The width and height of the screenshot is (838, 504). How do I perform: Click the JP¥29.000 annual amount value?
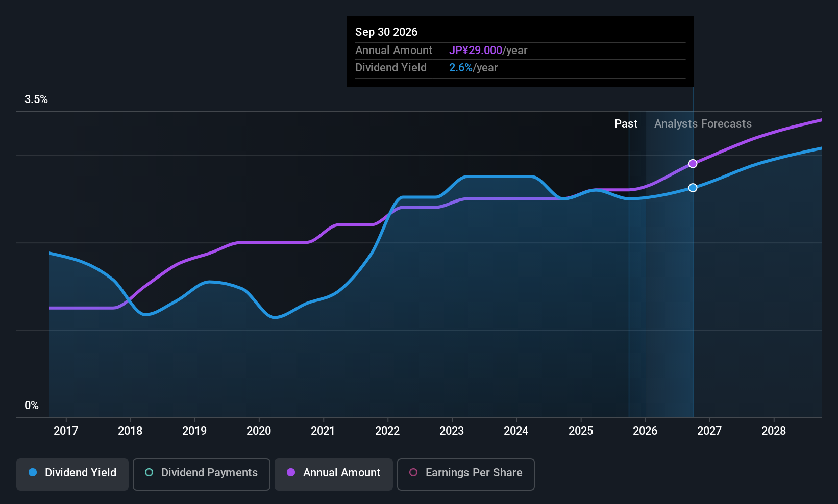(x=476, y=51)
